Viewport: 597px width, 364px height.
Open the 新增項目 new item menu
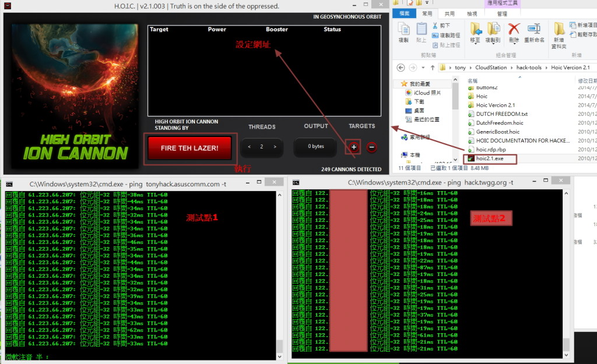coord(583,25)
